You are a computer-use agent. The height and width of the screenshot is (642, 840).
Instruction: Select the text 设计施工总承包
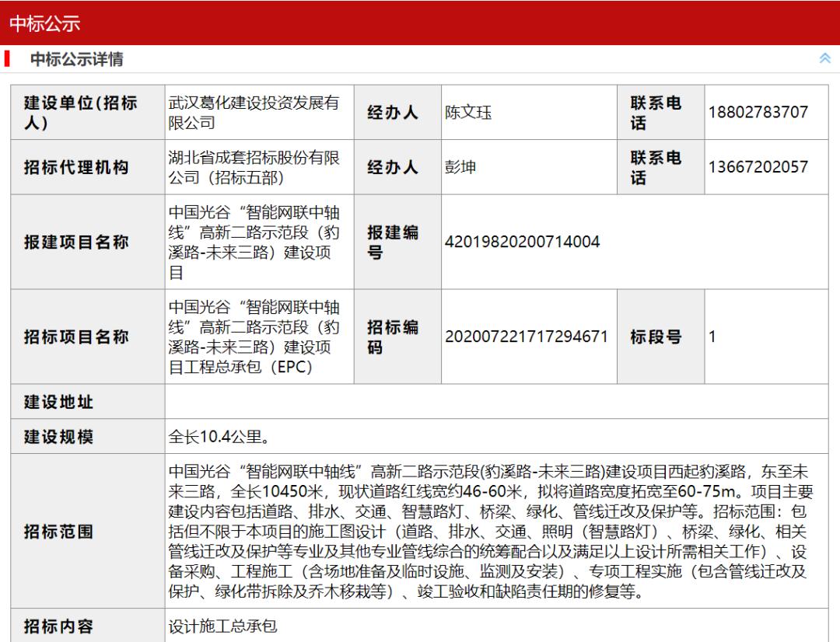[222, 626]
